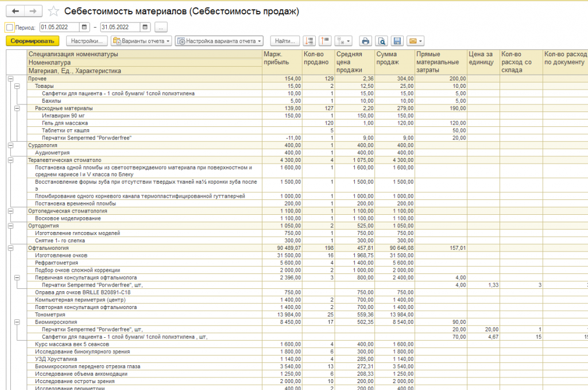Select the Гель для массажа row

(x=144, y=123)
